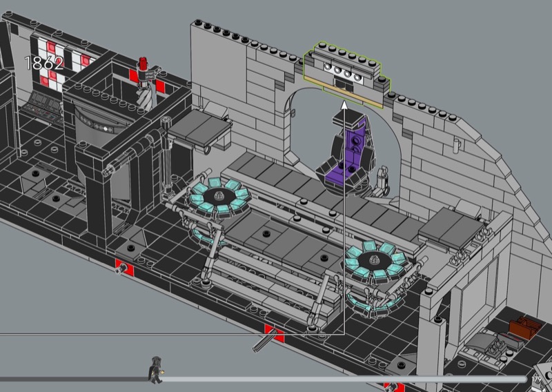Click the end-of-build icon at slider's right end

click(x=537, y=379)
